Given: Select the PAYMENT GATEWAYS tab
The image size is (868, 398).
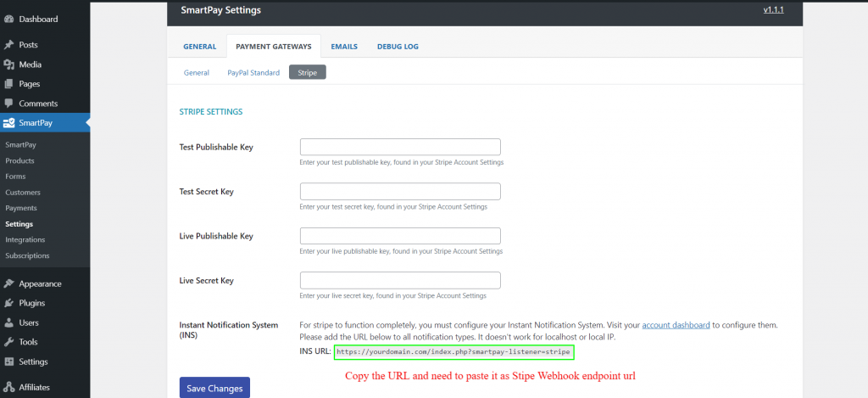Looking at the screenshot, I should [274, 47].
